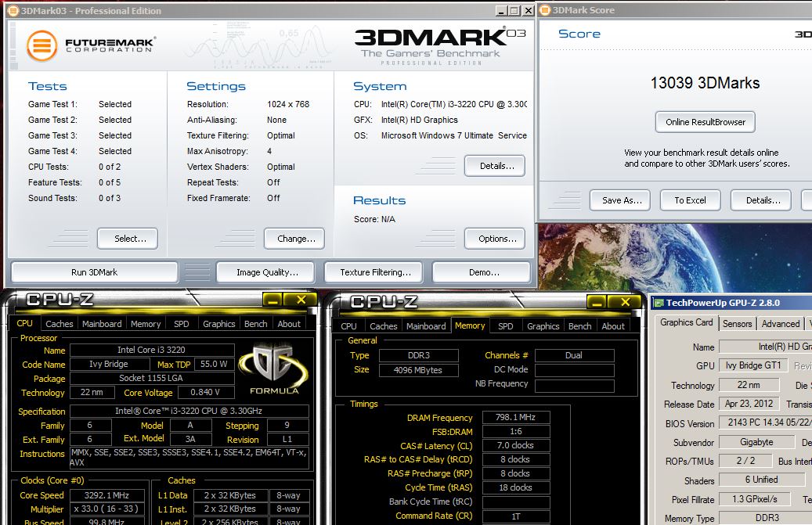The height and width of the screenshot is (525, 812).
Task: Open Texture Filtering... tool
Action: coord(374,272)
